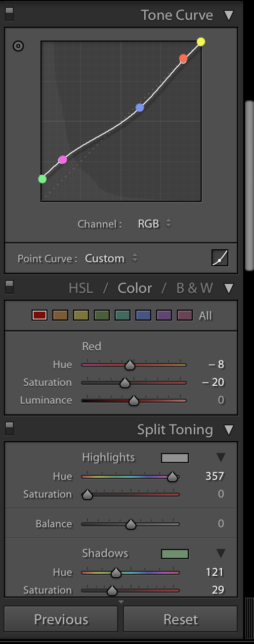Select the Green color swatch
Viewport: 254px width, 644px height.
pos(102,315)
